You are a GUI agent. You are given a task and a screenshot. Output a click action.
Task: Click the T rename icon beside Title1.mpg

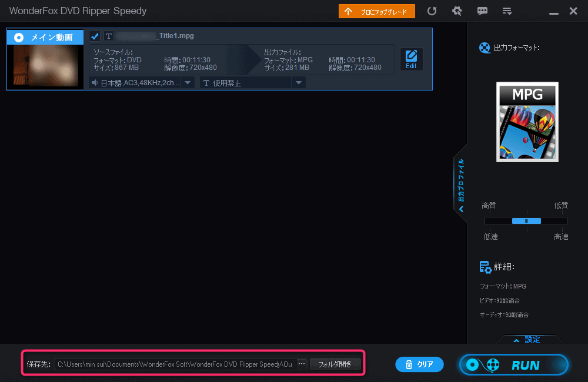click(x=109, y=36)
